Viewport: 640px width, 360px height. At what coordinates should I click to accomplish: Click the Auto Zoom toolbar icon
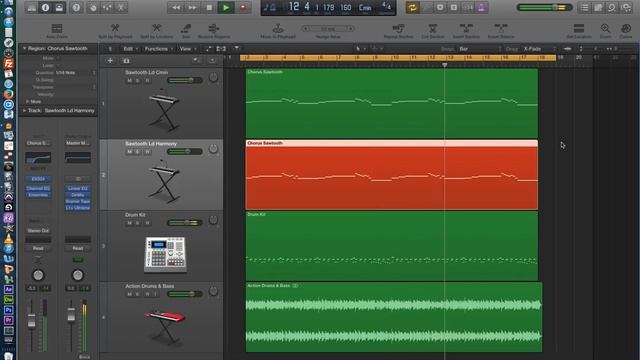click(x=57, y=31)
